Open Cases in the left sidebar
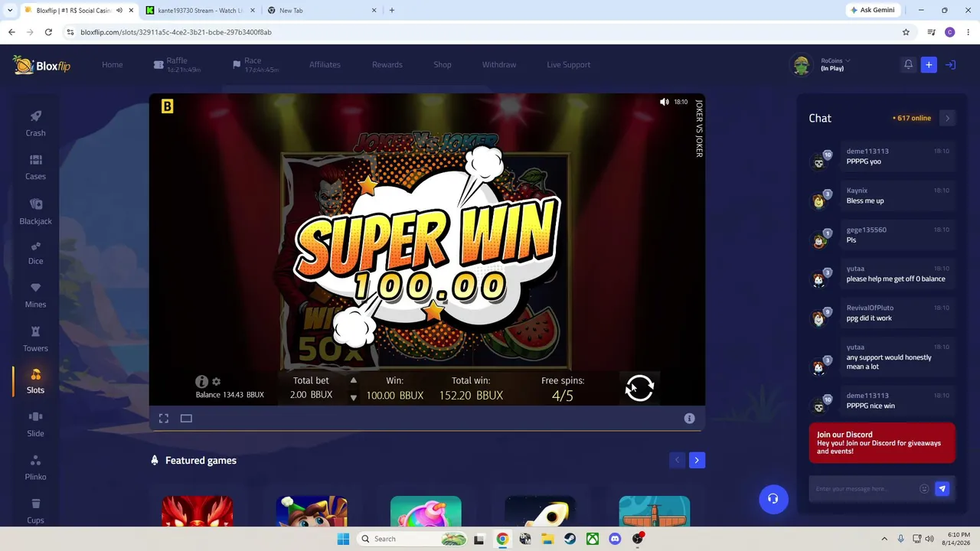This screenshot has width=980, height=551. [35, 167]
